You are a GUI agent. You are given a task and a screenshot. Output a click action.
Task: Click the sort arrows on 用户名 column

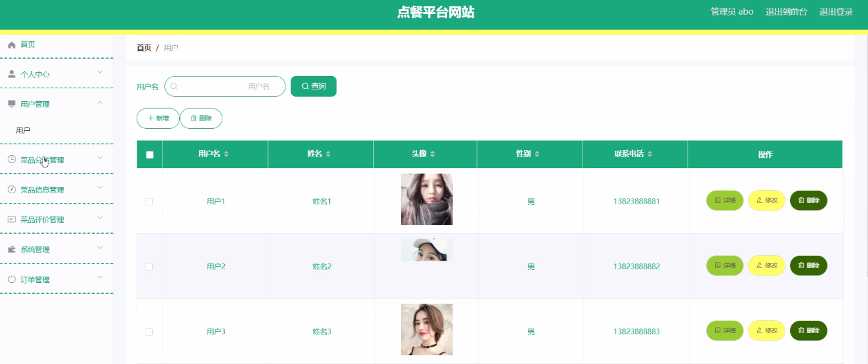tap(226, 155)
